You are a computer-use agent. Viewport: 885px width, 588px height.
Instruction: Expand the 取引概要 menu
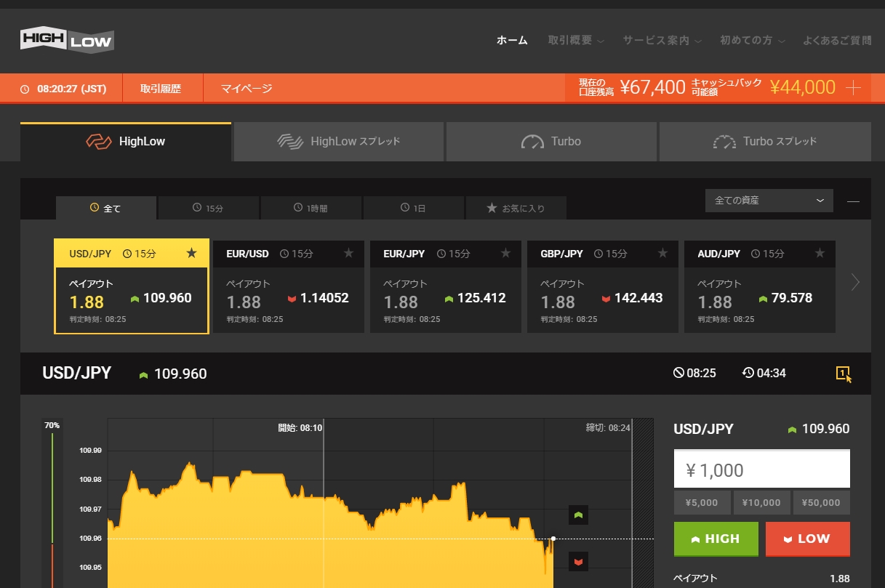tap(576, 41)
